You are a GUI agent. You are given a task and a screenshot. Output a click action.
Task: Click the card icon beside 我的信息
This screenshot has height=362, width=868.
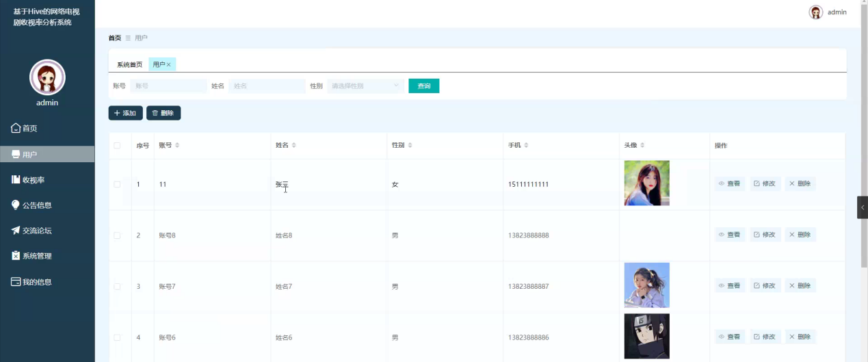click(x=16, y=282)
